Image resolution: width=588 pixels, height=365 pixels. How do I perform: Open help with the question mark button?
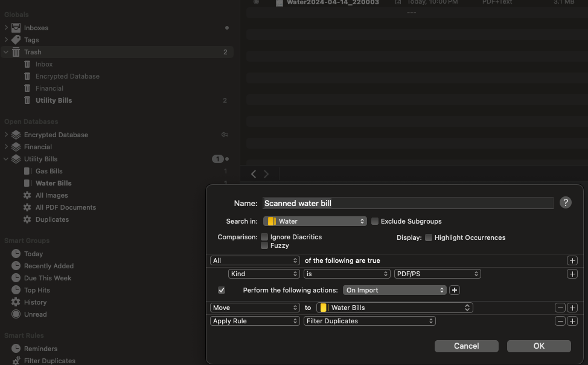pos(566,203)
